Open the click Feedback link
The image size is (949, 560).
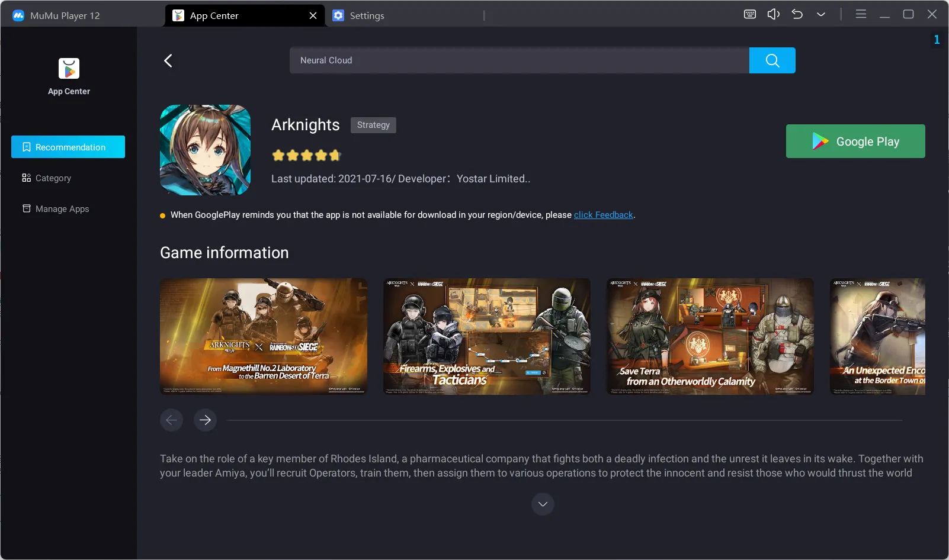(x=603, y=215)
